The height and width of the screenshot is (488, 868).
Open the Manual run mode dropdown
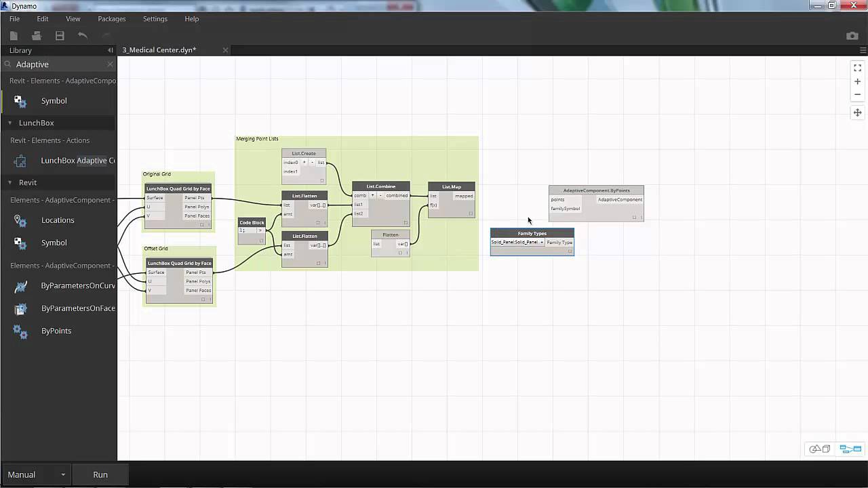64,474
